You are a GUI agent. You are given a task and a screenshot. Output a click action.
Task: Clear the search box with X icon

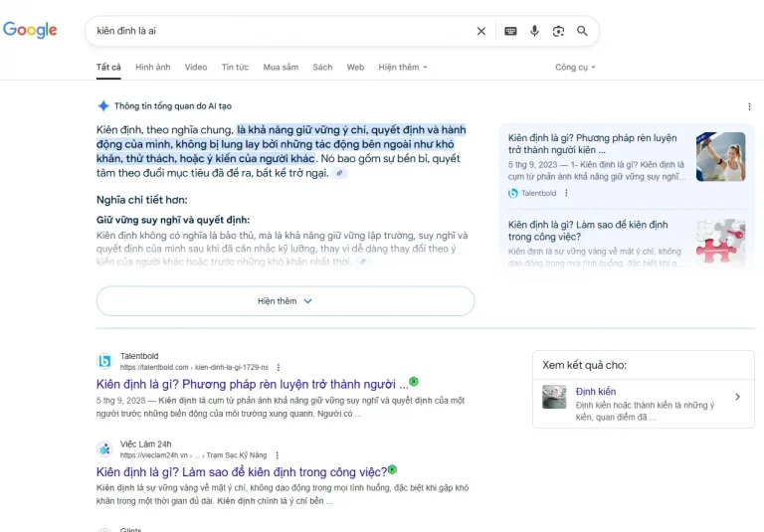480,31
